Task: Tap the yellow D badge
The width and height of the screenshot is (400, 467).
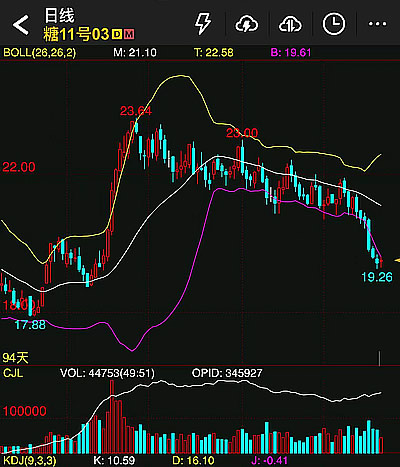Action: [117, 34]
